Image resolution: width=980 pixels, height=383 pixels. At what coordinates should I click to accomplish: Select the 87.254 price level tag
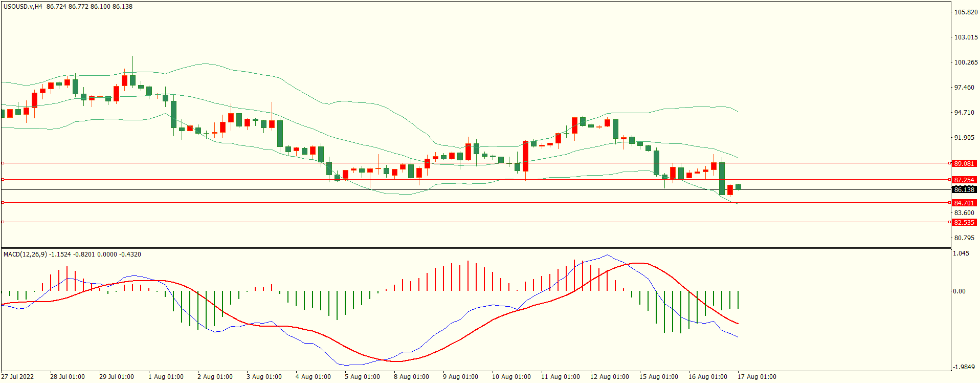pos(964,180)
